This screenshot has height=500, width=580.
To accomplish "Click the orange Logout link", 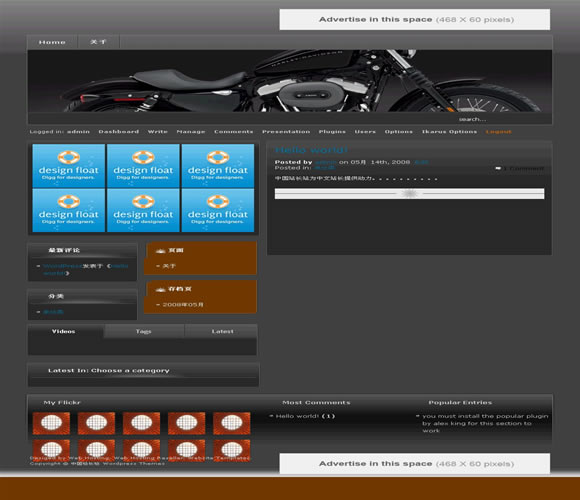I will [x=499, y=132].
